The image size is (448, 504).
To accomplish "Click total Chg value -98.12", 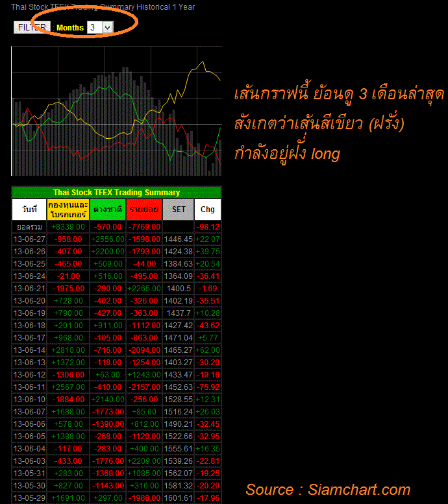I will (208, 227).
